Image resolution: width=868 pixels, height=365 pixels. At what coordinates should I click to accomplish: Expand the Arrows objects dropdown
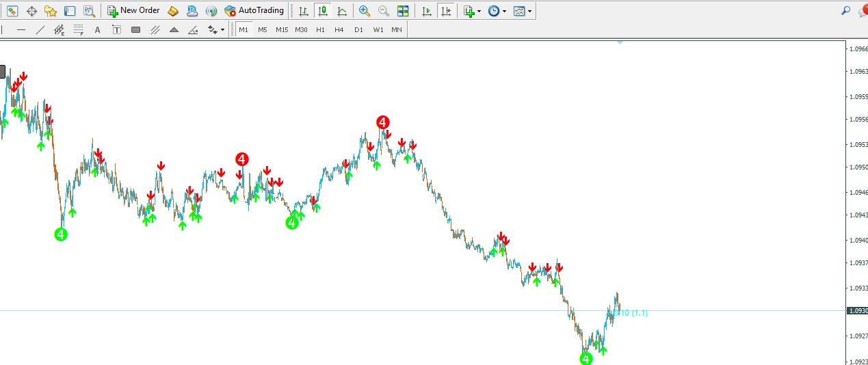point(222,30)
